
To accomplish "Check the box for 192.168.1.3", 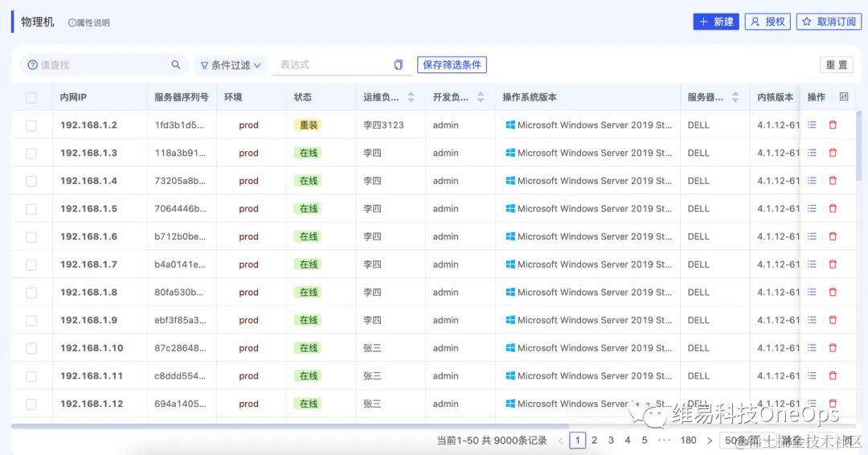I will point(31,154).
